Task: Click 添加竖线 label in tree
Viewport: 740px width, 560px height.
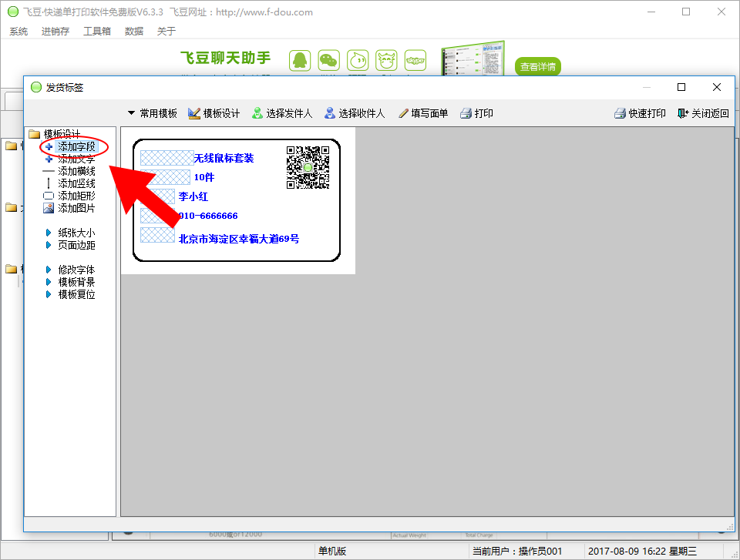Action: click(x=76, y=183)
